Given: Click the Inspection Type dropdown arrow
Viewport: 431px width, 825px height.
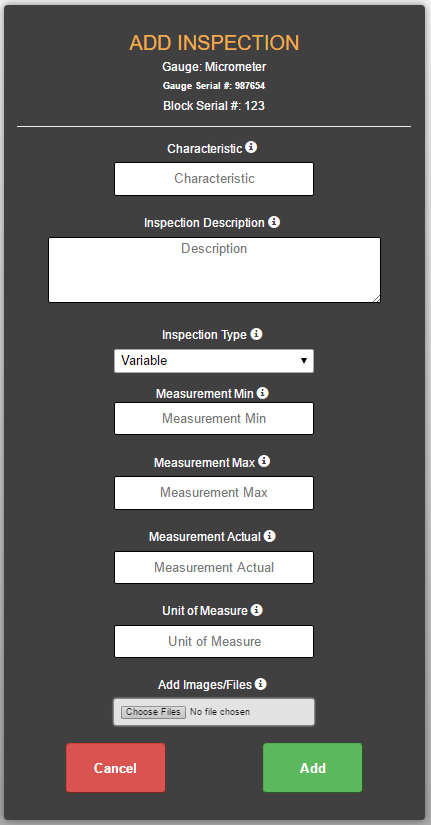Looking at the screenshot, I should coord(304,361).
